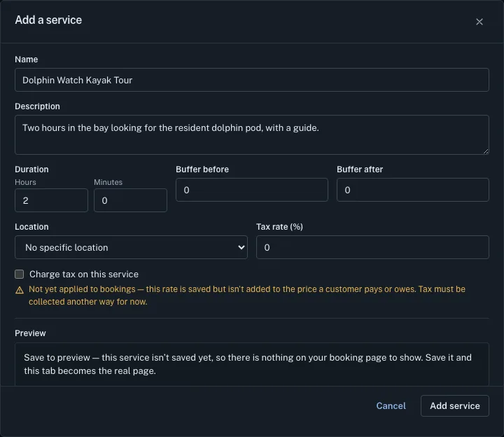Focus the duration Hours field

click(x=51, y=200)
